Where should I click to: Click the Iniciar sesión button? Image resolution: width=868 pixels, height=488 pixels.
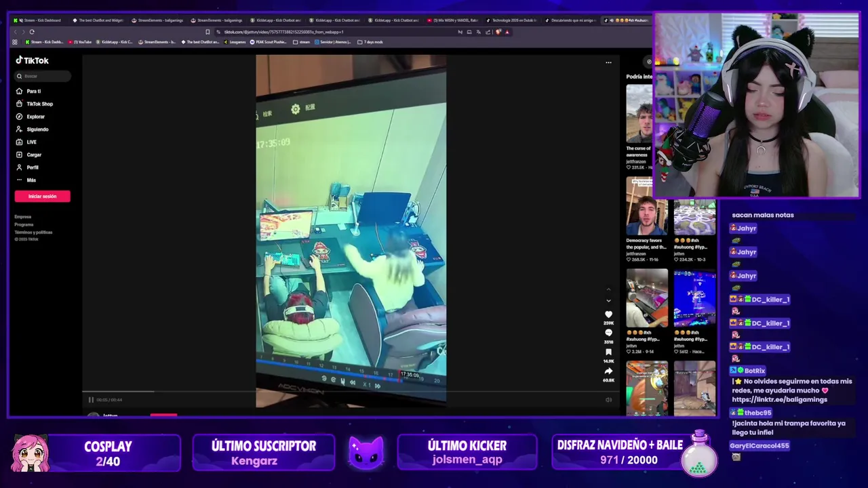tap(42, 196)
